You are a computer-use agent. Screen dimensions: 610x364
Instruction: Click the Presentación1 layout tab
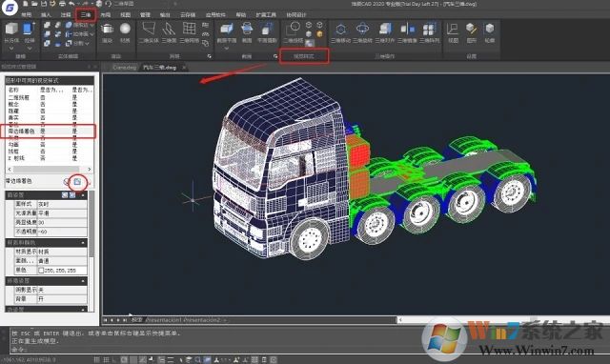[163, 319]
